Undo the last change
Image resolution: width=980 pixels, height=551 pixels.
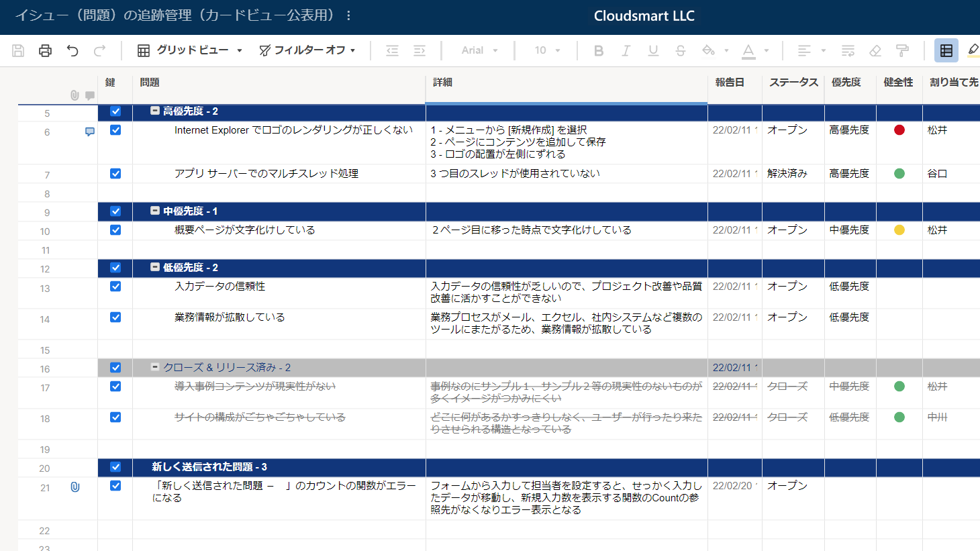tap(72, 50)
